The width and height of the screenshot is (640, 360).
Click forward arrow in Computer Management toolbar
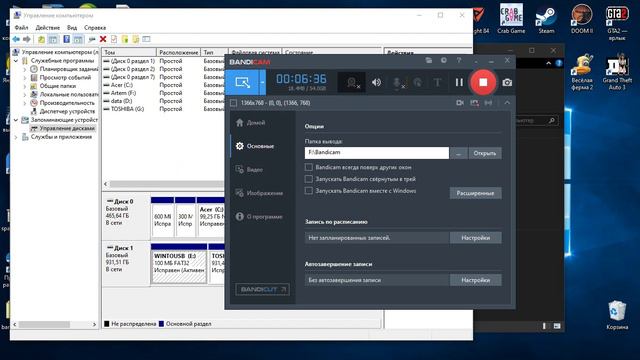point(27,39)
